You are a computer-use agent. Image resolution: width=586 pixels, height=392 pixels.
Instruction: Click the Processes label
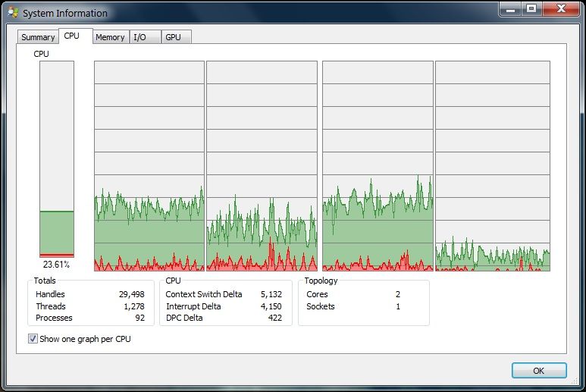(x=54, y=318)
